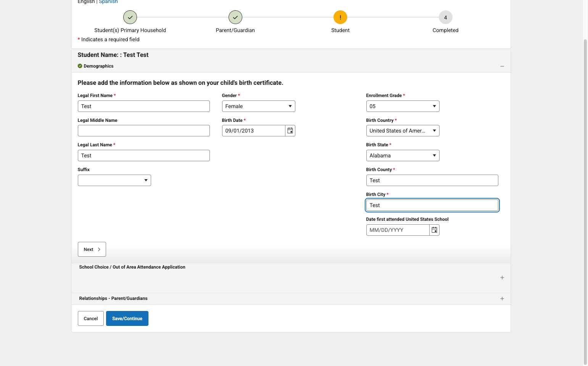
Task: Click the Legal First Name field
Action: click(144, 106)
